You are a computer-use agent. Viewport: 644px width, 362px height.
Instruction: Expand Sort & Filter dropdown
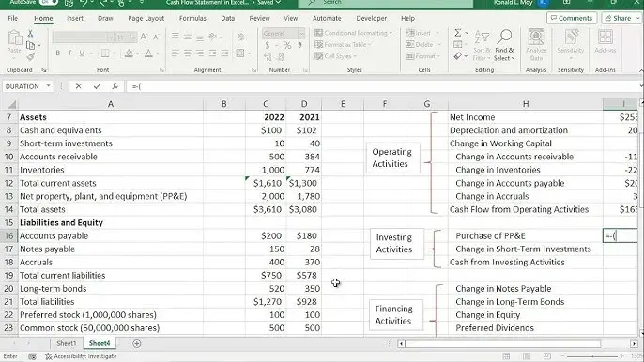pyautogui.click(x=482, y=45)
